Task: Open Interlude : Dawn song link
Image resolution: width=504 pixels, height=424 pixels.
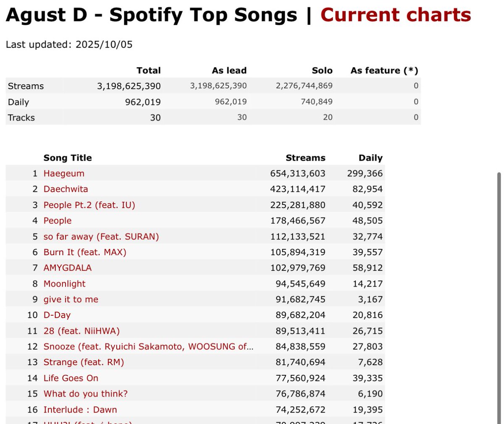Action: click(80, 409)
